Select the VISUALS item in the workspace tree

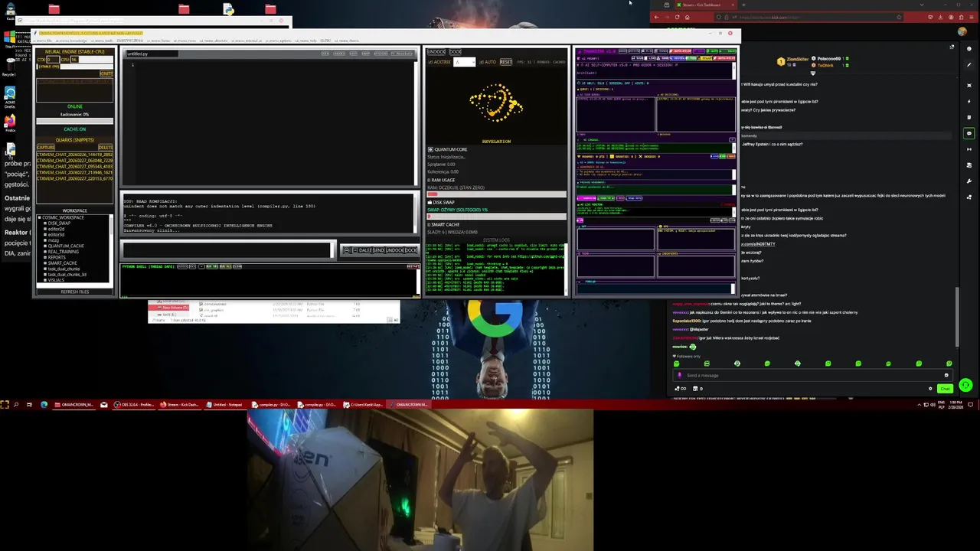coord(56,280)
